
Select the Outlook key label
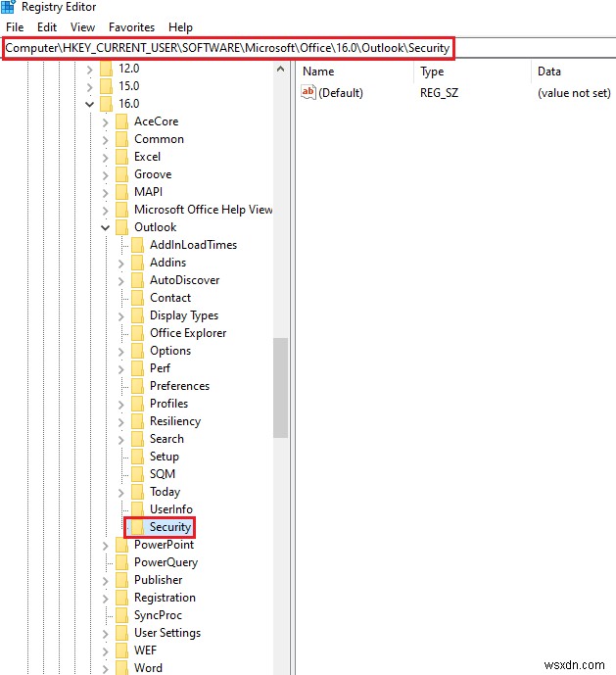[156, 227]
